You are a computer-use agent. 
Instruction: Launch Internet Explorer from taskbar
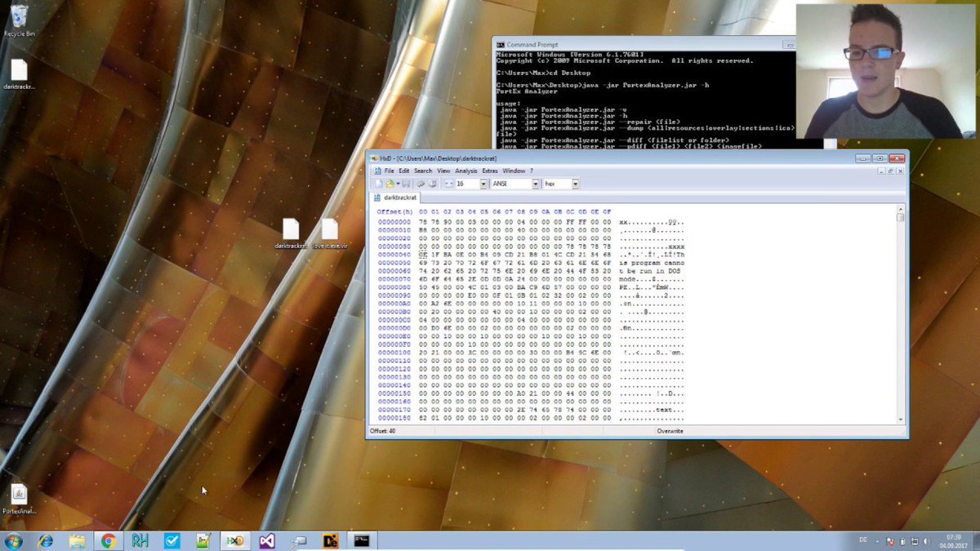coord(45,540)
